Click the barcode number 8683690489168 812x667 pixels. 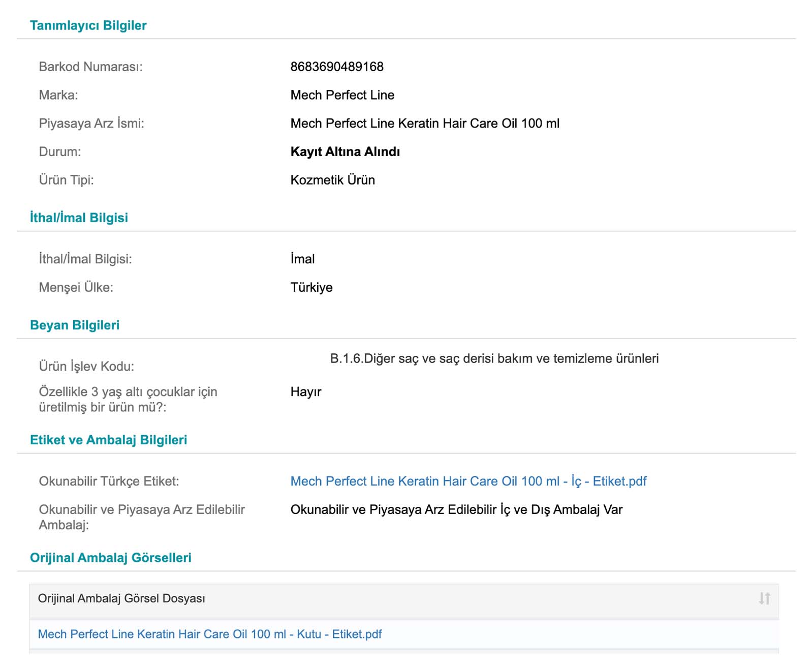337,67
